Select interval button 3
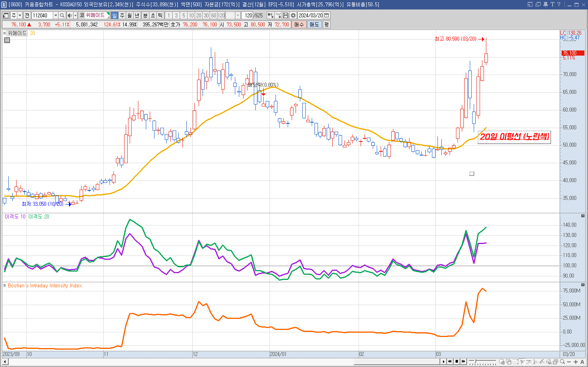This screenshot has width=588, height=367. coord(176,15)
